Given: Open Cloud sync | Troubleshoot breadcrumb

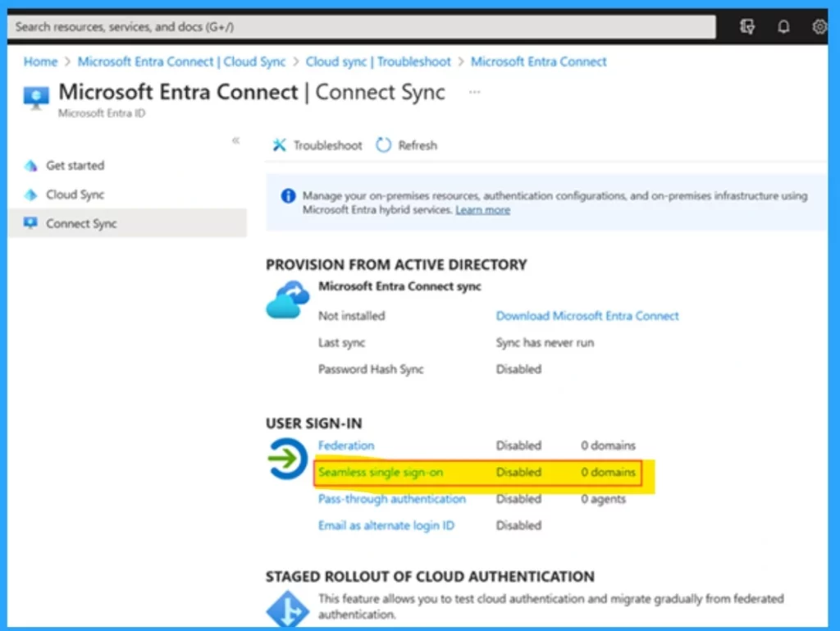Looking at the screenshot, I should click(378, 62).
